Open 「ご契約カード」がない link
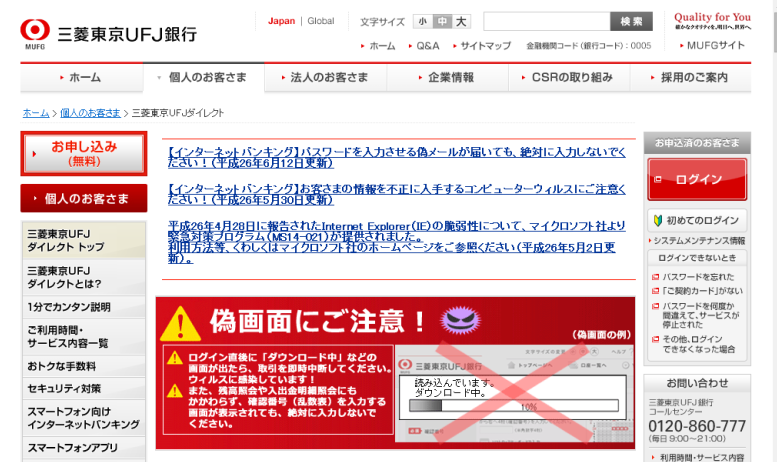This screenshot has width=777, height=462. click(x=702, y=291)
